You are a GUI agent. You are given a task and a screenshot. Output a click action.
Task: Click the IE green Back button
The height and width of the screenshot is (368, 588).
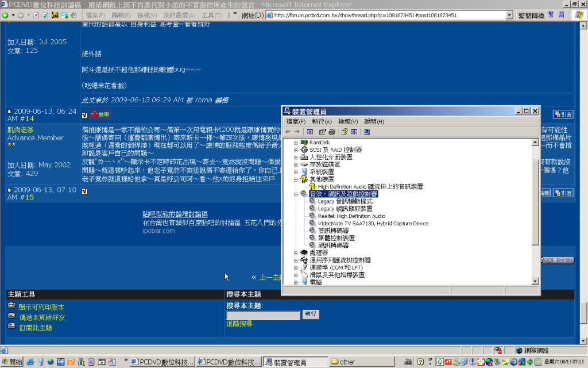5,16
